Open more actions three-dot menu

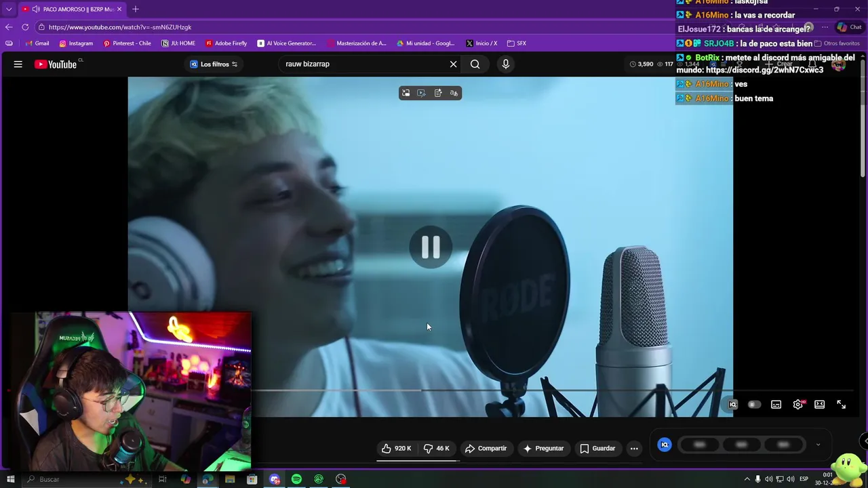point(634,448)
